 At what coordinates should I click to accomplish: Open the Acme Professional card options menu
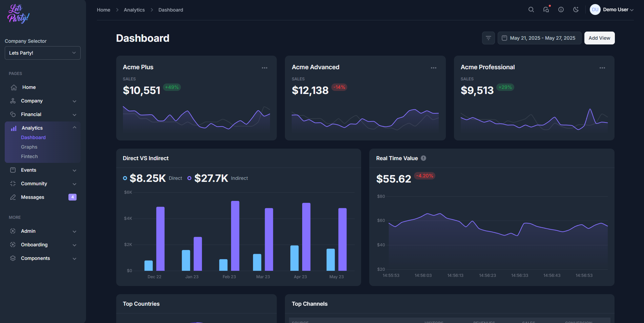tap(602, 68)
